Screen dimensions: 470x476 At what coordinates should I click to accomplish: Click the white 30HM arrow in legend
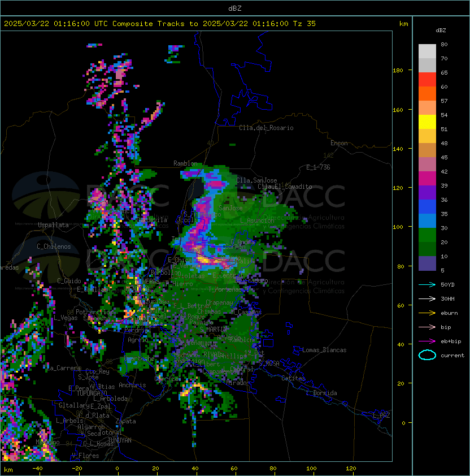(x=427, y=299)
